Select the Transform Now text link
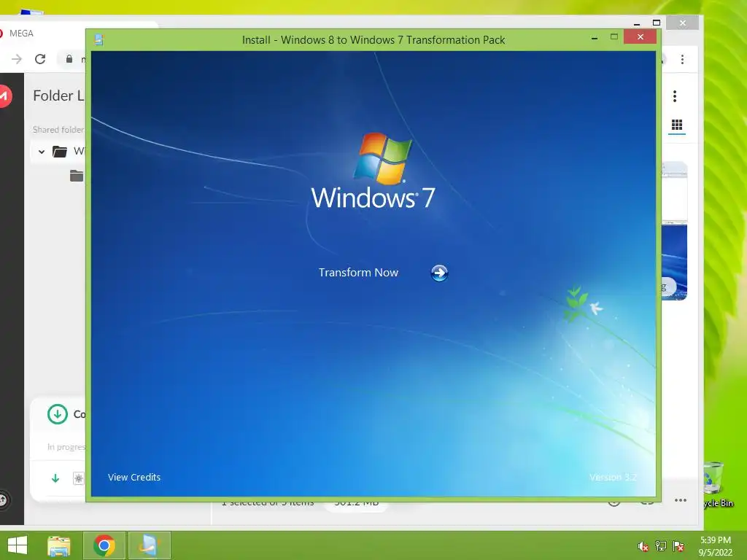 tap(358, 273)
